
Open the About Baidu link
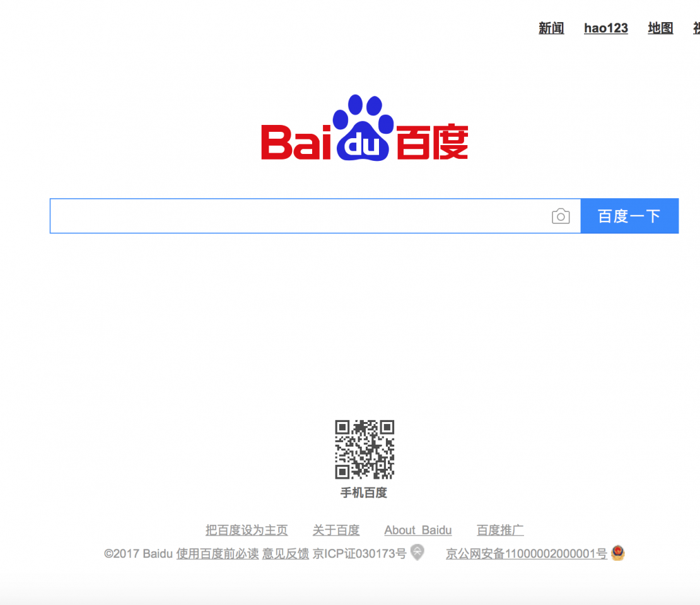click(418, 530)
